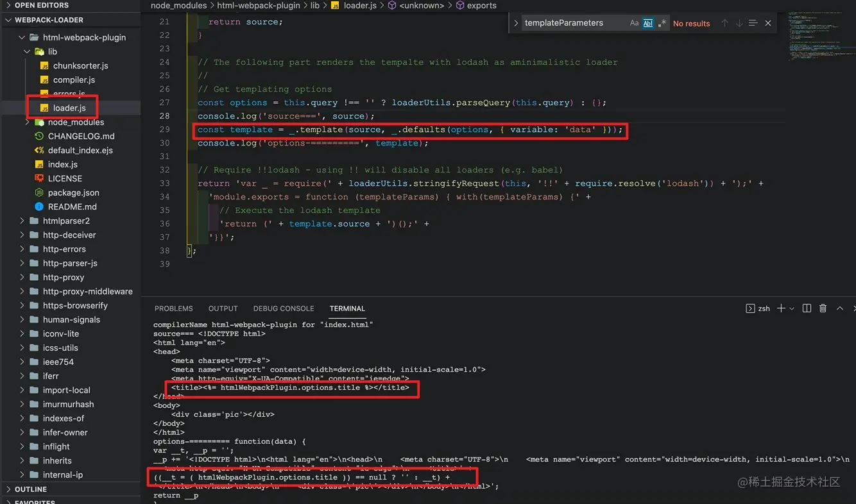Click node_modules in the breadcrumb
This screenshot has height=504, width=856.
tap(178, 5)
